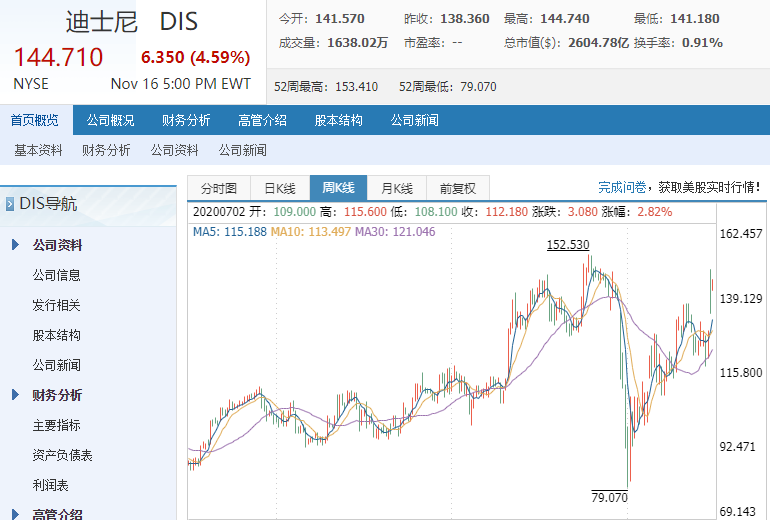770x520 pixels.
Task: Open 财务分析 in the blue navigation bar
Action: (x=186, y=120)
